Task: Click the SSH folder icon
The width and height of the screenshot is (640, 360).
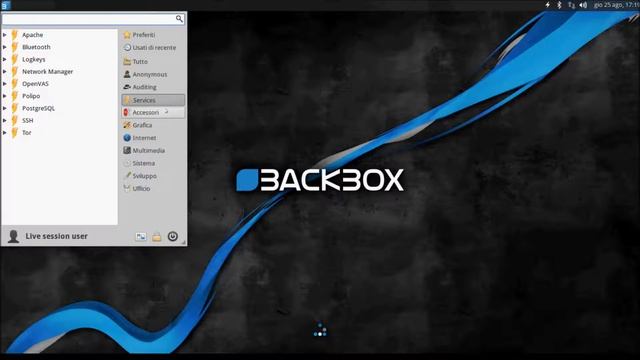Action: [x=15, y=121]
